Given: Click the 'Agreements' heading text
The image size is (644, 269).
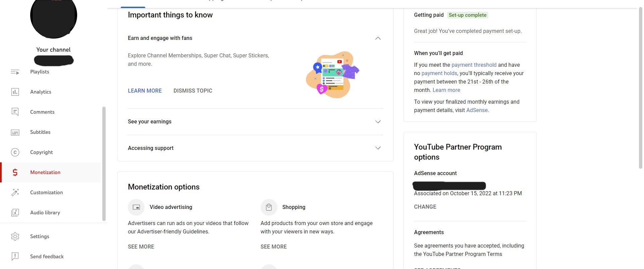Looking at the screenshot, I should 429,232.
